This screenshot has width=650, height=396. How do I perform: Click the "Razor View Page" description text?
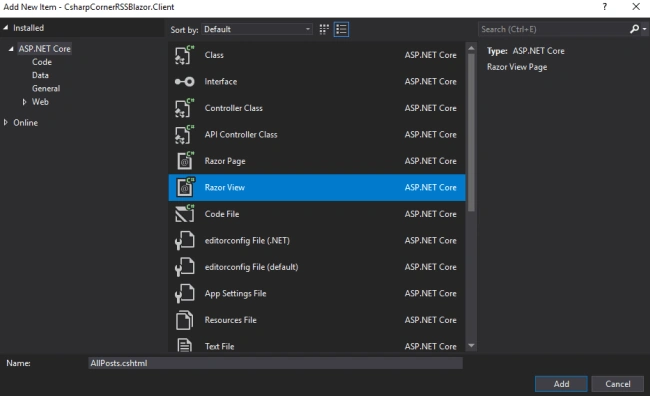tap(517, 67)
